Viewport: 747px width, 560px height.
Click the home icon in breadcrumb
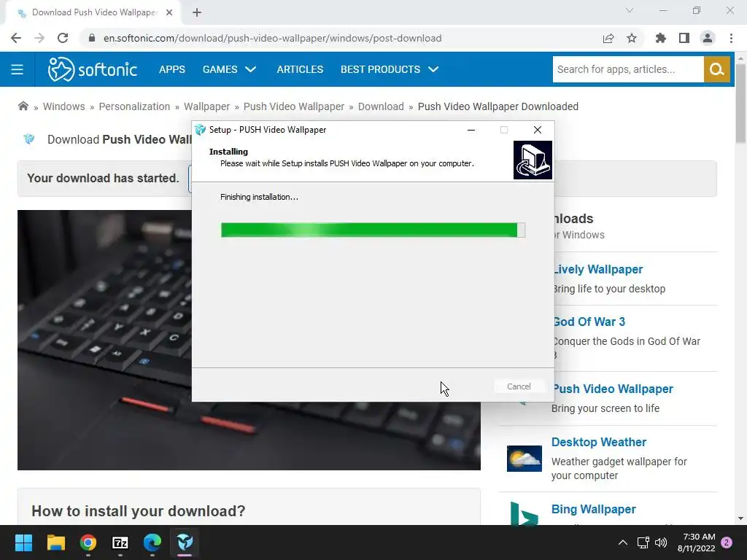pyautogui.click(x=23, y=106)
